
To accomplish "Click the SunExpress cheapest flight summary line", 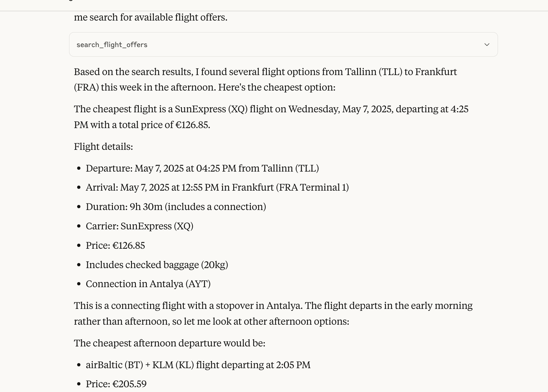I will click(271, 109).
